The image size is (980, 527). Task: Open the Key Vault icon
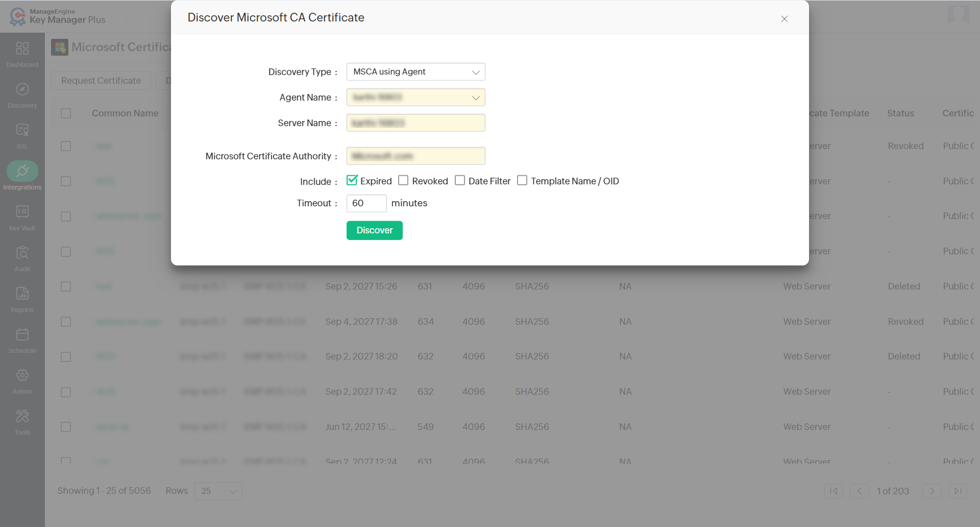22,212
